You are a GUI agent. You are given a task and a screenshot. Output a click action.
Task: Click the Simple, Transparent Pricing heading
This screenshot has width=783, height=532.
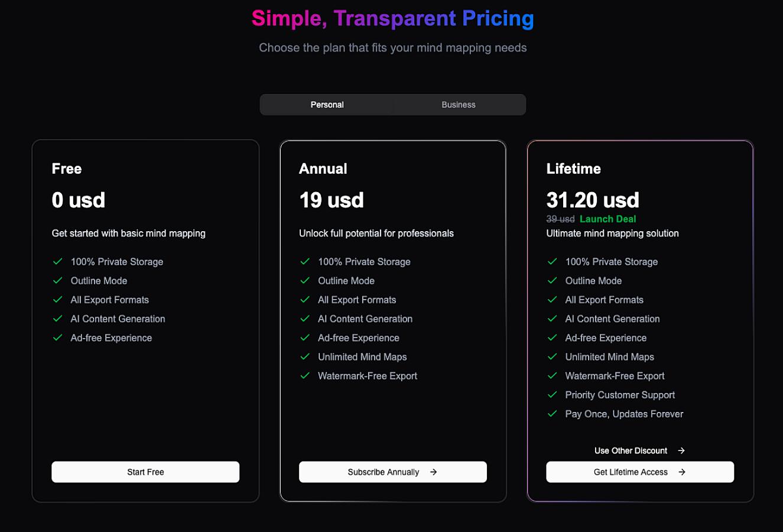392,18
